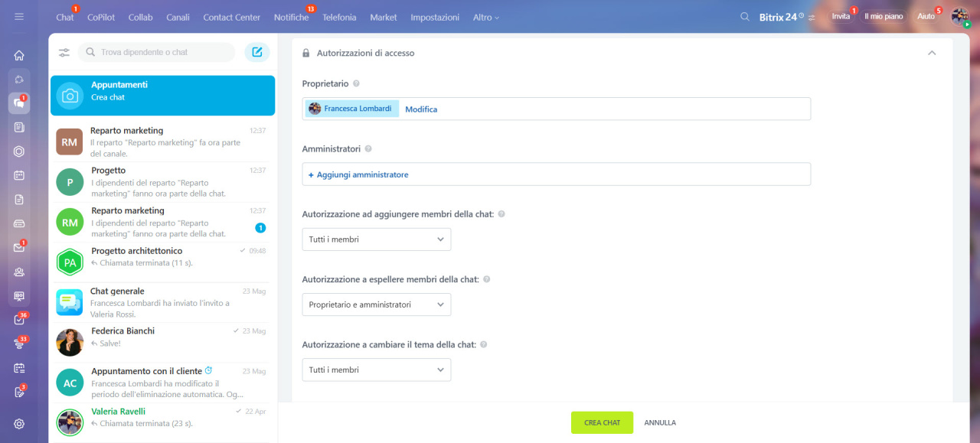This screenshot has width=980, height=443.
Task: Open add members authorization dropdown 'Tutti i membri'
Action: coord(377,239)
